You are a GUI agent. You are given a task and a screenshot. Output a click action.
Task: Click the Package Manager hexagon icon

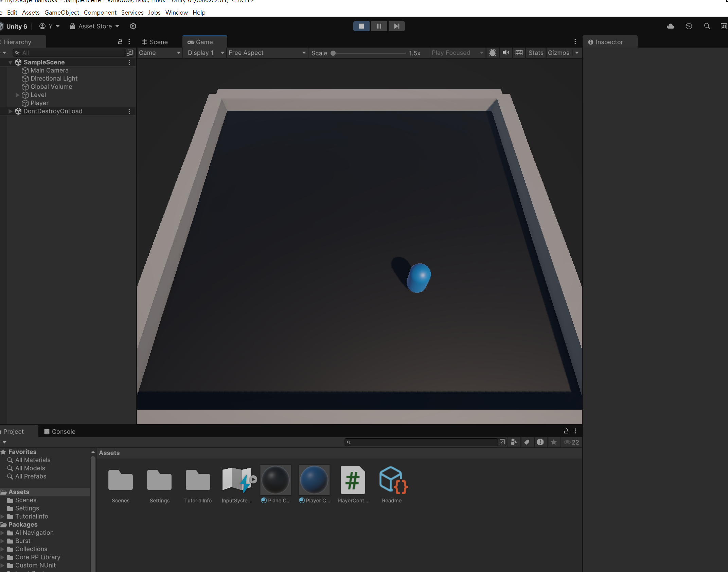(133, 26)
